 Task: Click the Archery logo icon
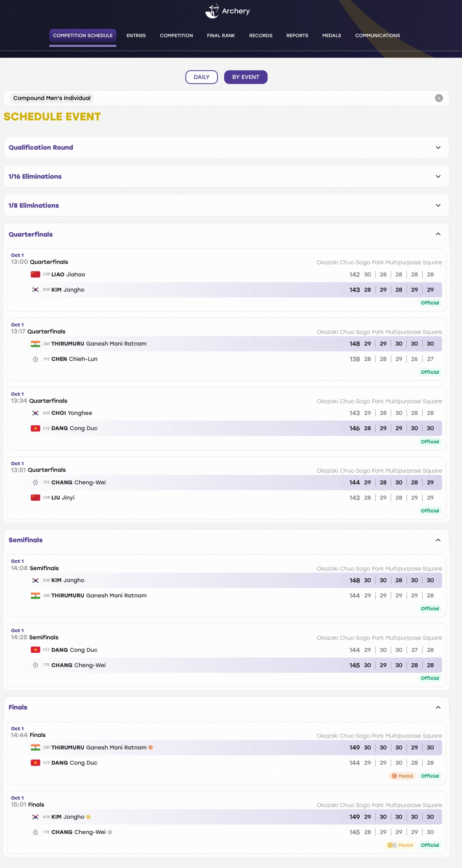(212, 11)
